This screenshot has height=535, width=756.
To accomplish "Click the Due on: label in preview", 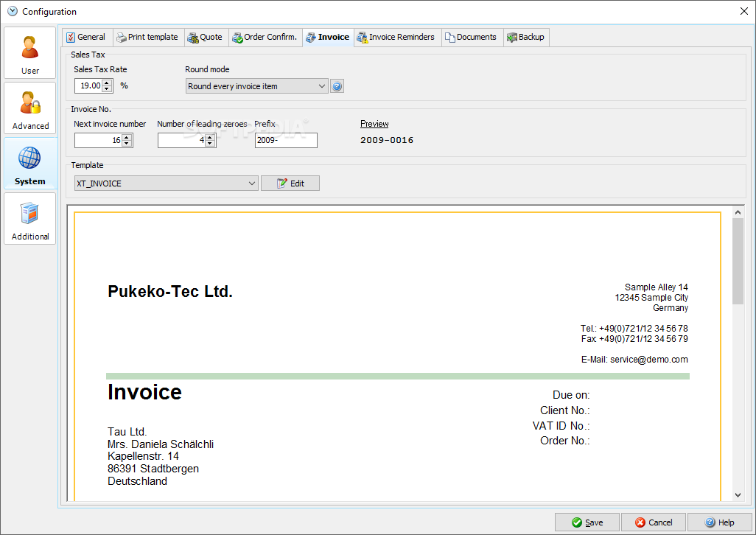I will pos(571,395).
